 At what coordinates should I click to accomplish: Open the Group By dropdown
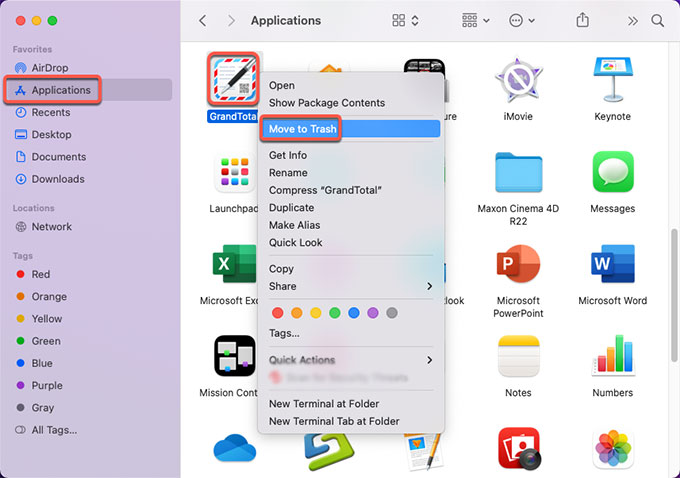pos(476,20)
